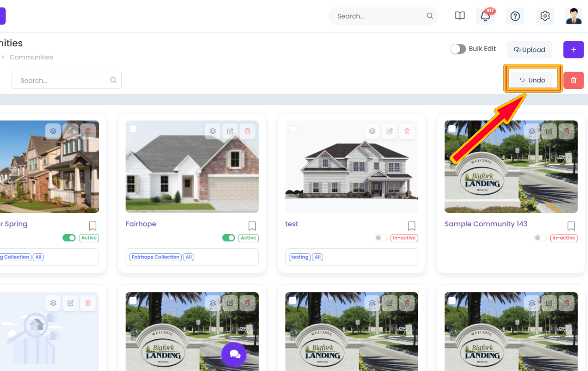Activate Sample Community 143 switch

(540, 238)
